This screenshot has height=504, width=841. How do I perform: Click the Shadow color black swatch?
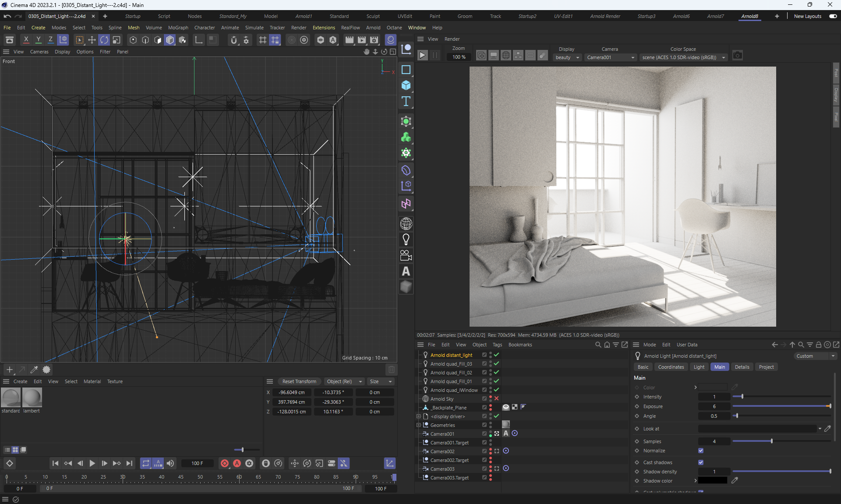point(713,481)
